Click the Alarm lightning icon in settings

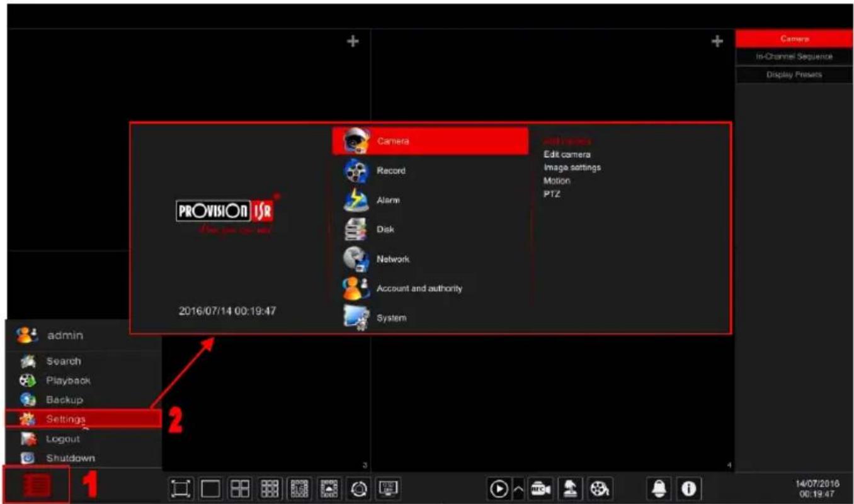pos(356,200)
